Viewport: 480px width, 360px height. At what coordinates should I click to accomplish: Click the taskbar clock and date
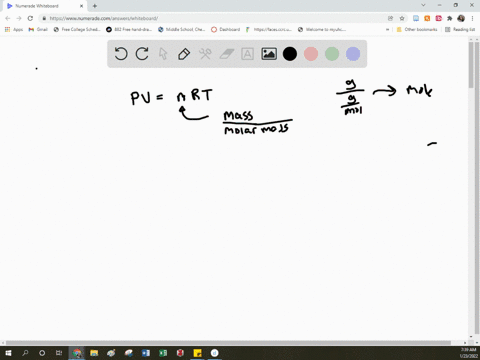468,353
